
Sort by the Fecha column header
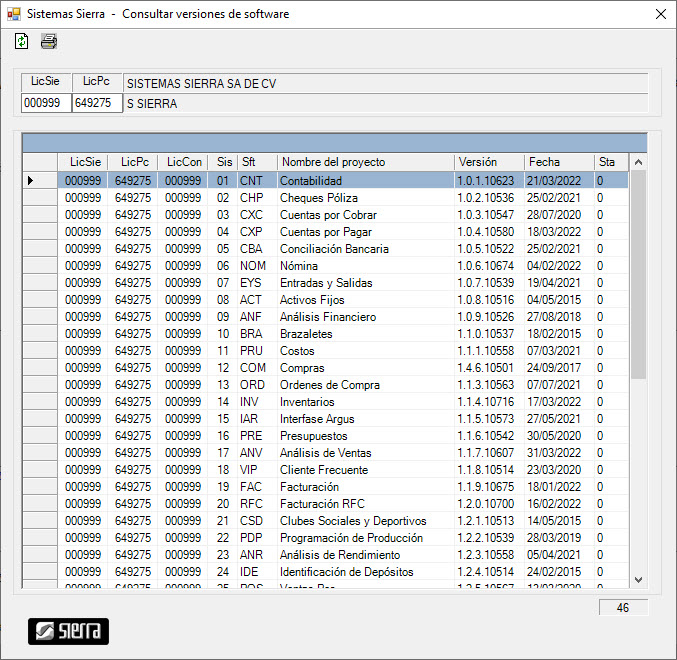[x=558, y=162]
